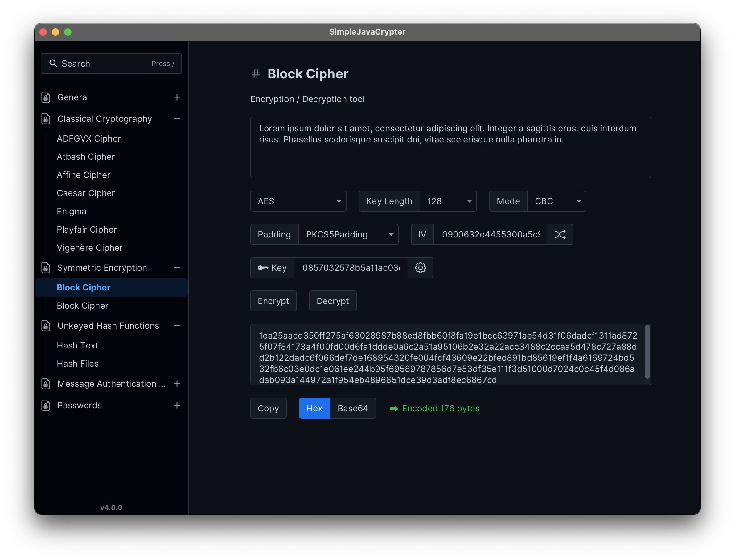The image size is (735, 560).
Task: Click the search magnifier icon
Action: pyautogui.click(x=53, y=63)
